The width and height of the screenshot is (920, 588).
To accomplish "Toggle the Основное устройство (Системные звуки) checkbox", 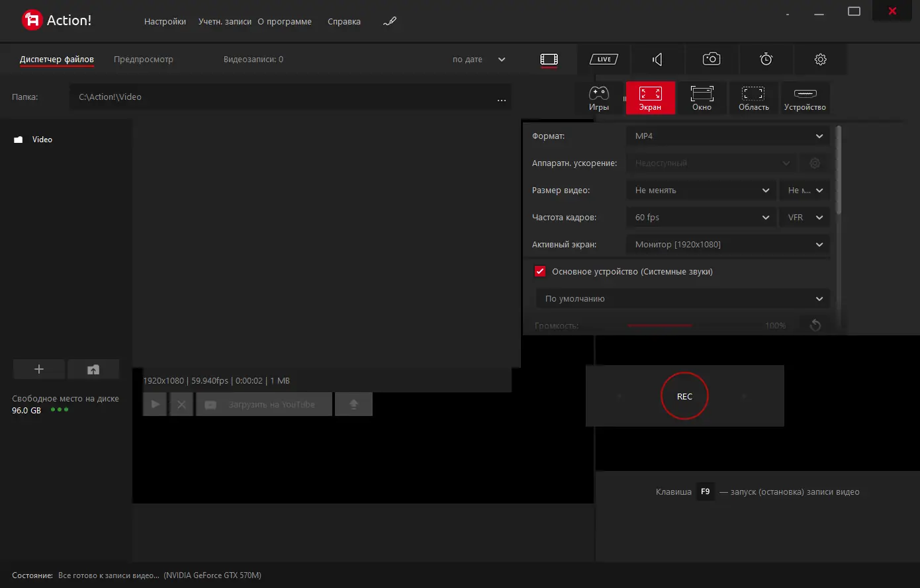I will coord(540,272).
